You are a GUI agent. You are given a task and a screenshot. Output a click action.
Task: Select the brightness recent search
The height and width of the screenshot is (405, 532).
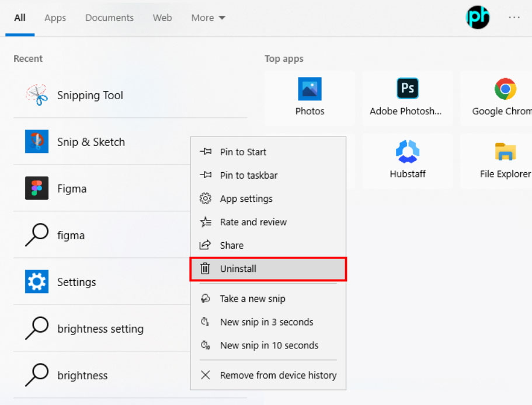102,375
